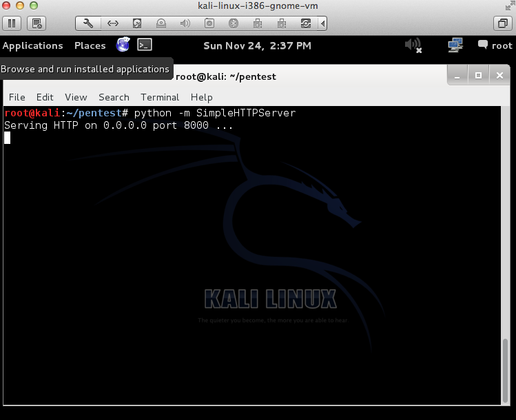Click the green zoom button of VM window
Image resolution: width=516 pixels, height=420 pixels.
click(x=34, y=6)
